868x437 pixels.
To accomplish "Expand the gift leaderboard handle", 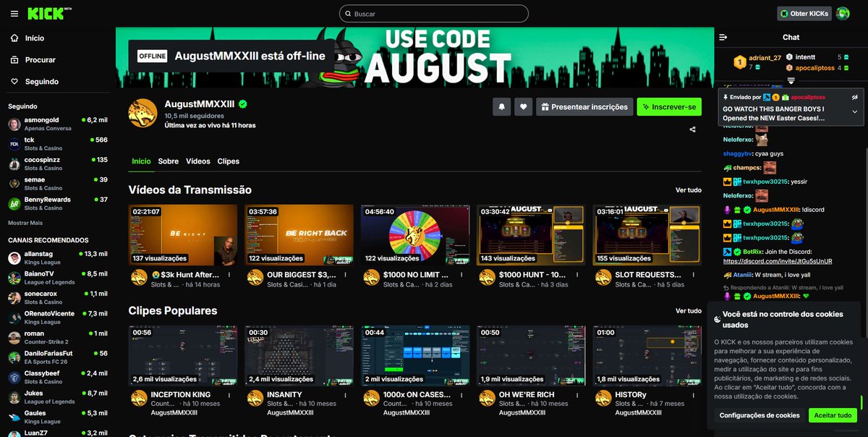I will pyautogui.click(x=791, y=80).
